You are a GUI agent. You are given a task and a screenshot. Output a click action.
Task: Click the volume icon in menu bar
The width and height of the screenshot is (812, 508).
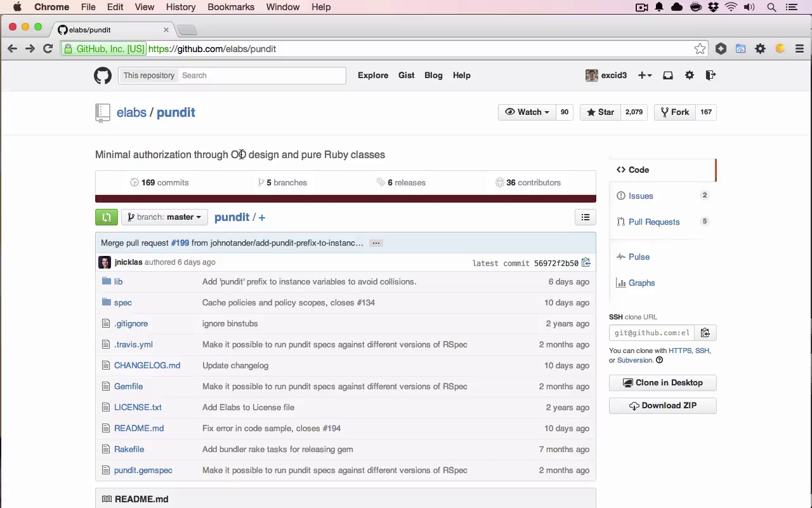(x=749, y=7)
